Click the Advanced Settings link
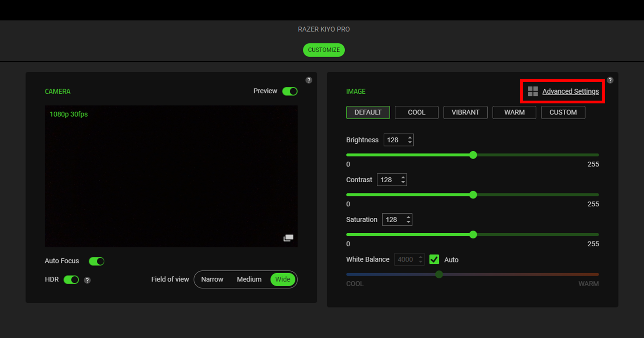644x338 pixels. click(x=571, y=91)
